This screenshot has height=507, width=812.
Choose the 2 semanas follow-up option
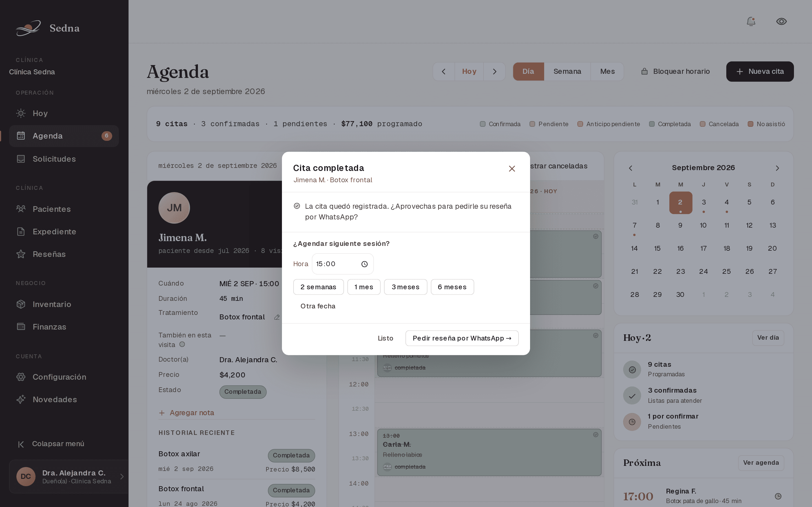pos(318,287)
